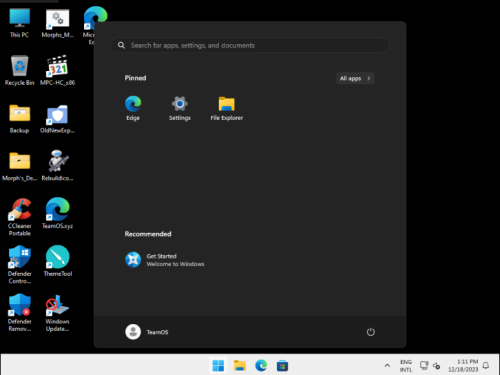Click the Windows Start button in taskbar
The height and width of the screenshot is (375, 500).
pos(218,366)
